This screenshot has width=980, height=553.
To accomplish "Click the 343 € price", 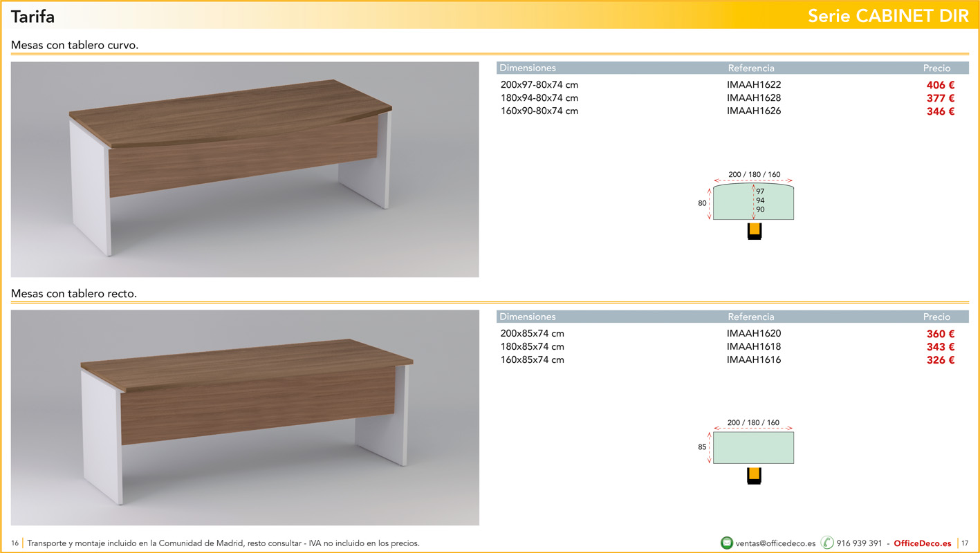I will 941,347.
